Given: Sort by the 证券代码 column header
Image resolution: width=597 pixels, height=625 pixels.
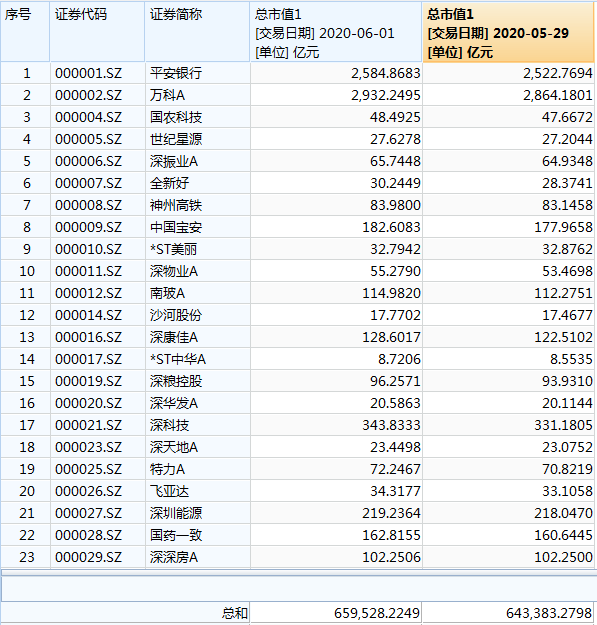Looking at the screenshot, I should click(98, 31).
